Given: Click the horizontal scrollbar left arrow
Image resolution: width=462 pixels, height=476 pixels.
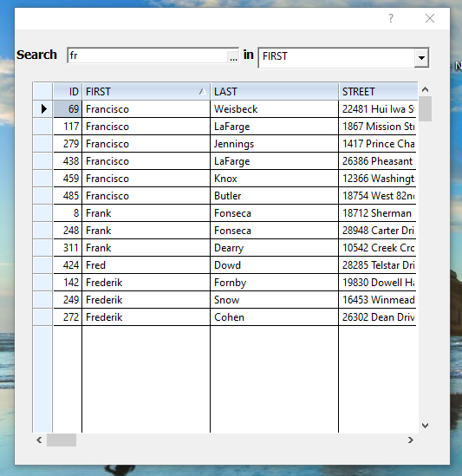Looking at the screenshot, I should 39,440.
